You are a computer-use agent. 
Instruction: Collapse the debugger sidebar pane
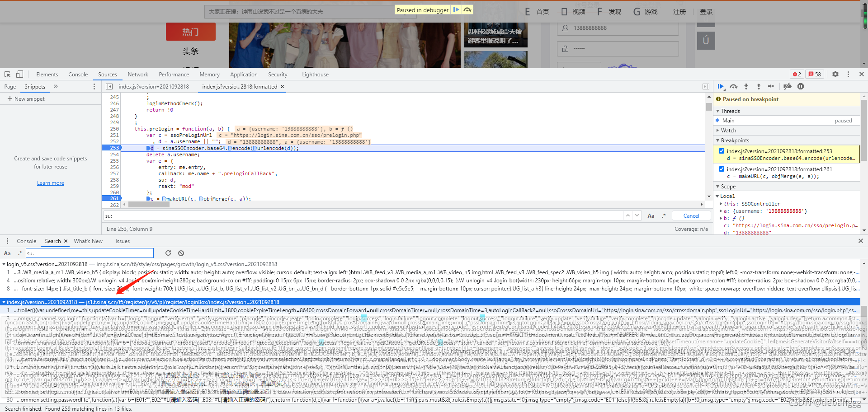tap(706, 86)
